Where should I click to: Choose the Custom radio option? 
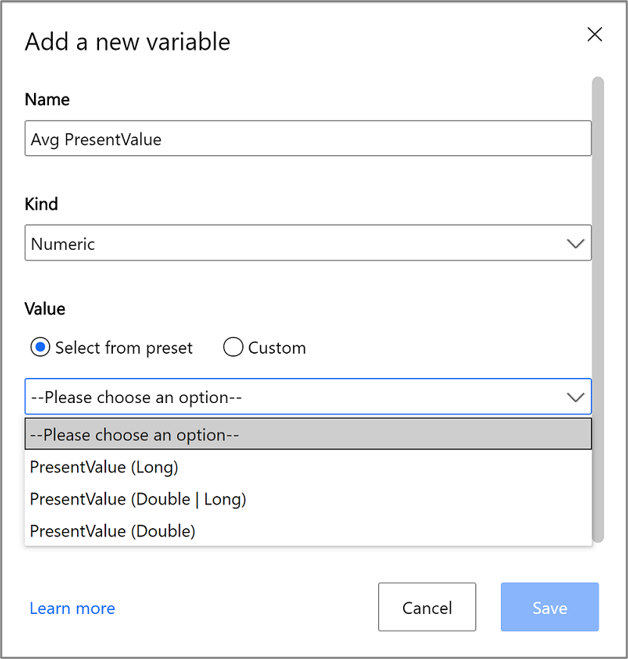tap(233, 348)
